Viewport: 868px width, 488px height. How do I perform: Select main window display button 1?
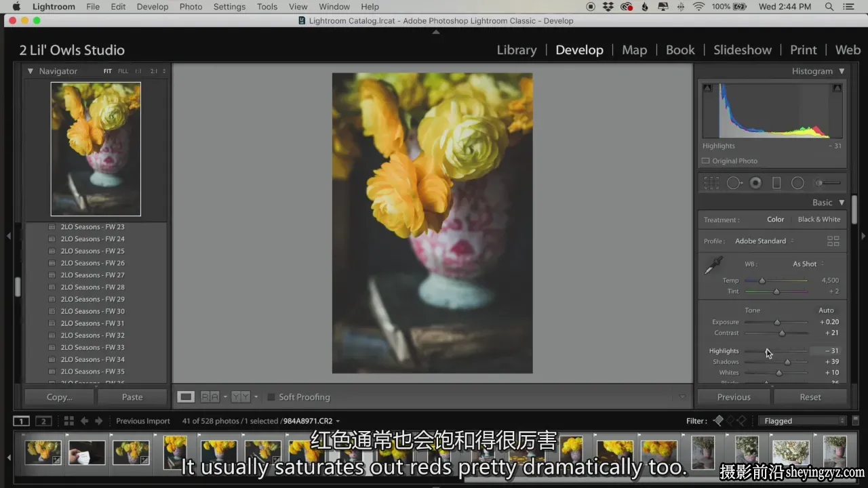point(22,421)
